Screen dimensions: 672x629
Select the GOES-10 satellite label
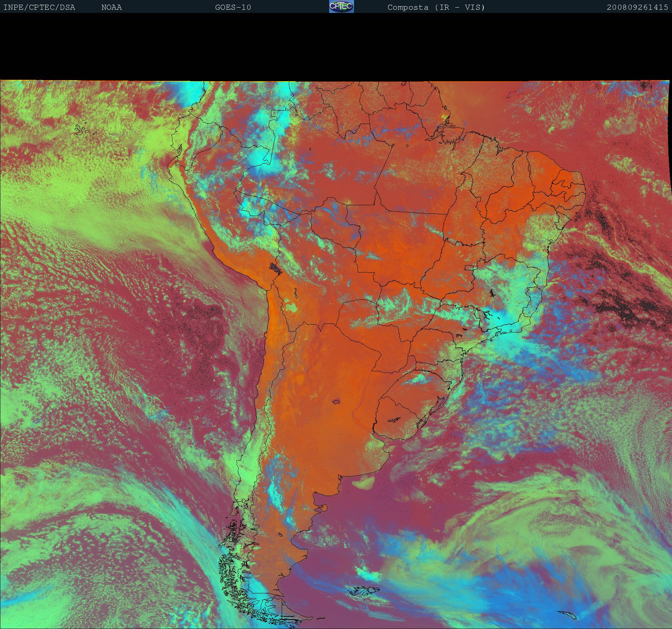pos(233,7)
